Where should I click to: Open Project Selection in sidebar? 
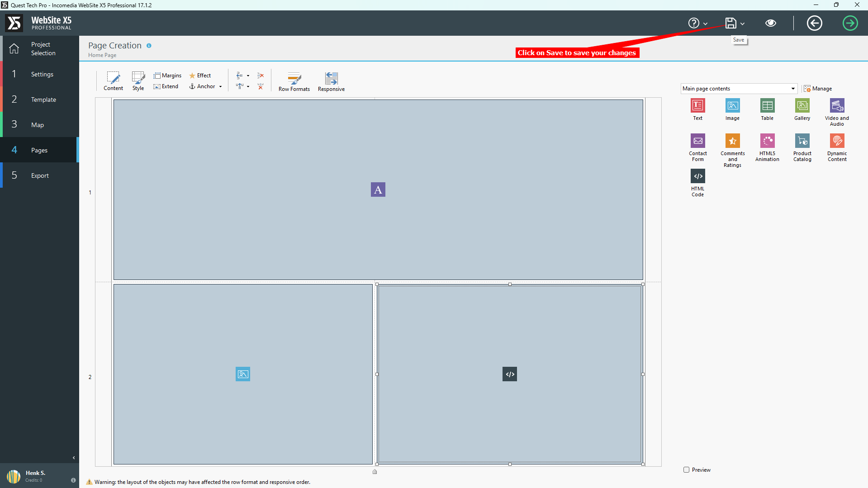tap(39, 48)
